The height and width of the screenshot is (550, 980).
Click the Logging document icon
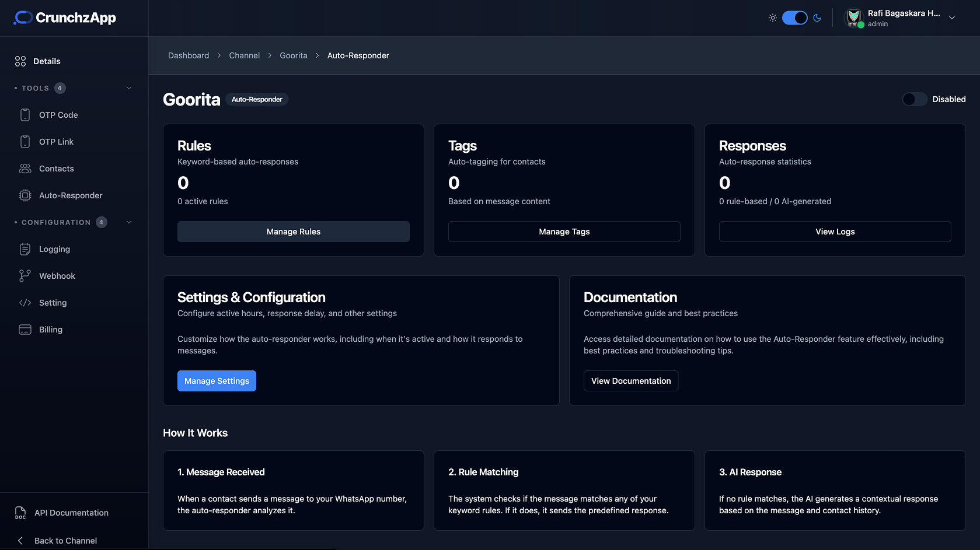pyautogui.click(x=25, y=249)
